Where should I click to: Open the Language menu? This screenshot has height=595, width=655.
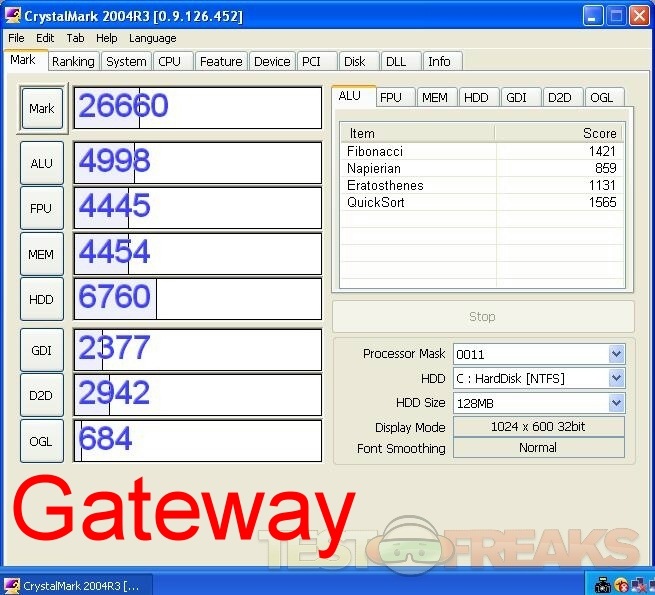[x=152, y=38]
